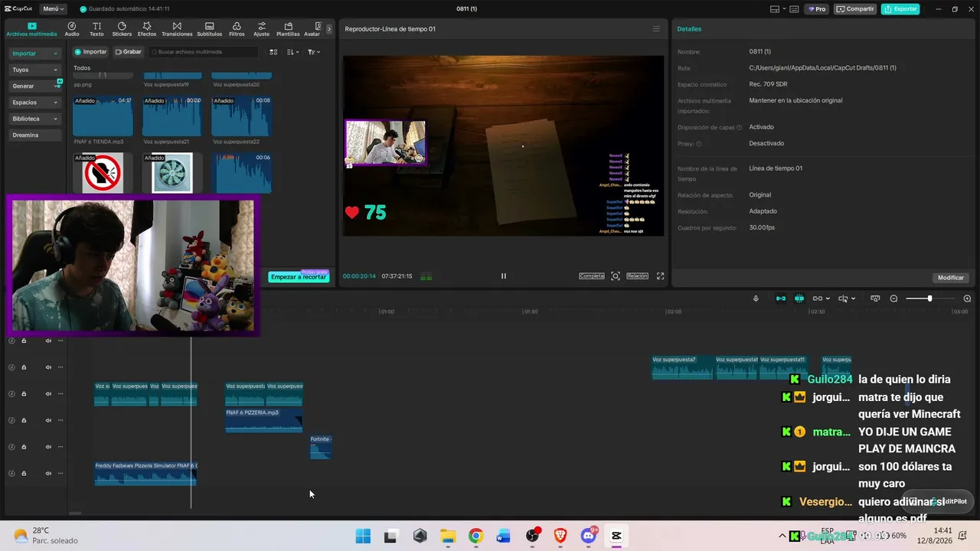980x551 pixels.
Task: Switch media panel to grid view icon
Action: tap(273, 52)
